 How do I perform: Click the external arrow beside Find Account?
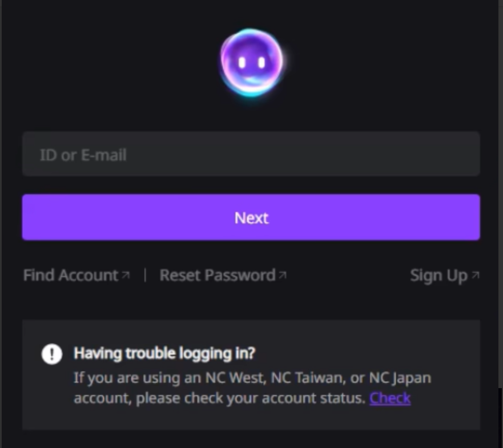[x=126, y=275]
